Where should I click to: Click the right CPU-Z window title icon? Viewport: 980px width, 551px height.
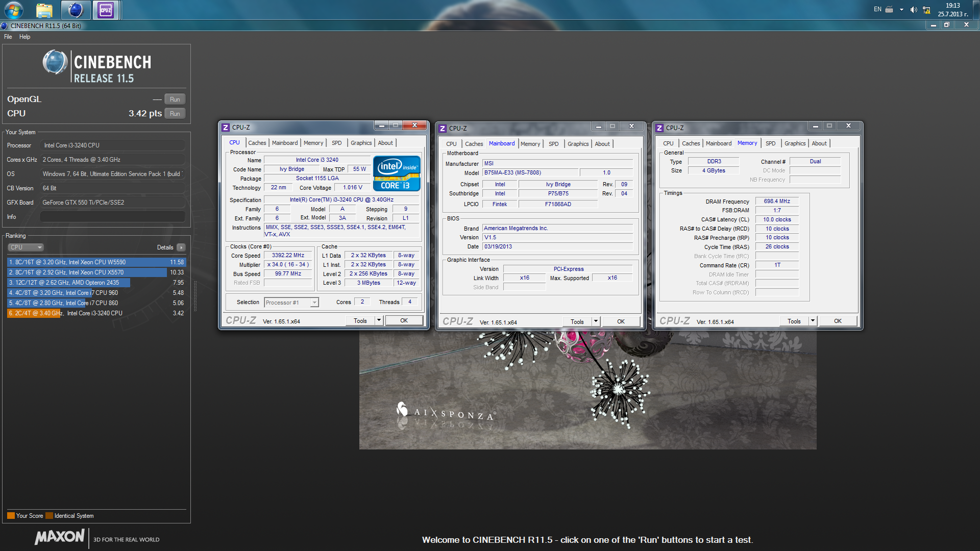click(659, 128)
